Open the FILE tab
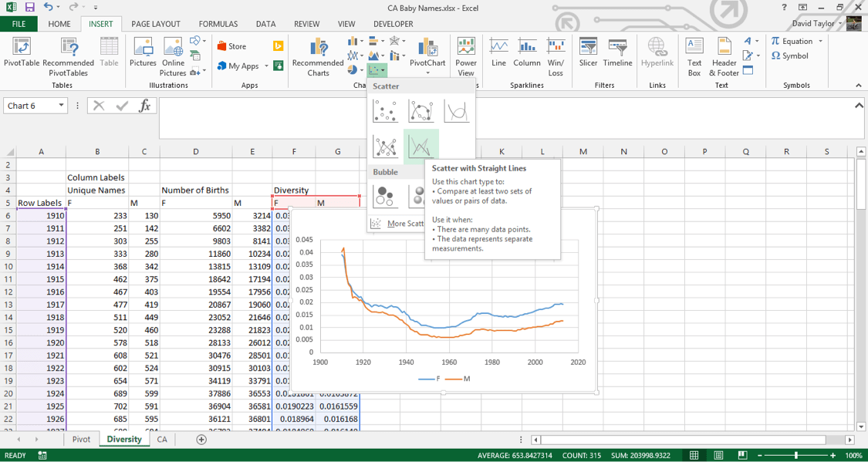This screenshot has width=868, height=462. (19, 24)
